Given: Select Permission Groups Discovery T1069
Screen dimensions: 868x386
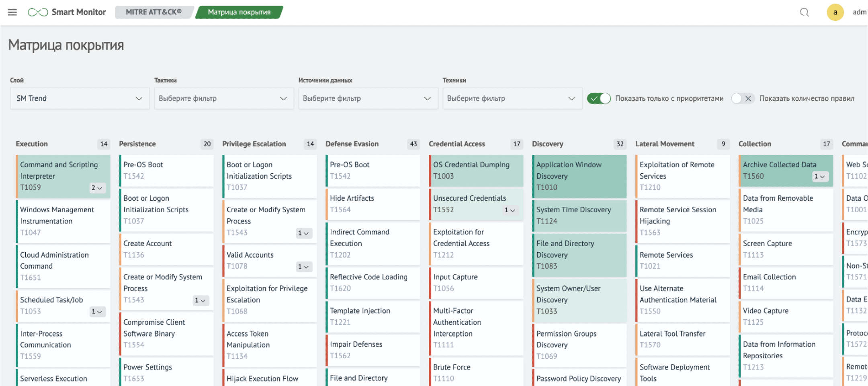Looking at the screenshot, I should pos(579,345).
